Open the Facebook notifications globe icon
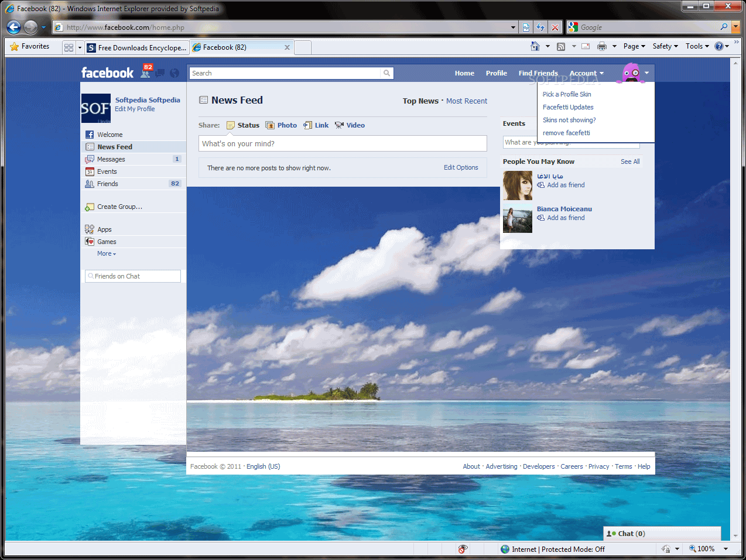This screenshot has width=746, height=560. tap(174, 73)
